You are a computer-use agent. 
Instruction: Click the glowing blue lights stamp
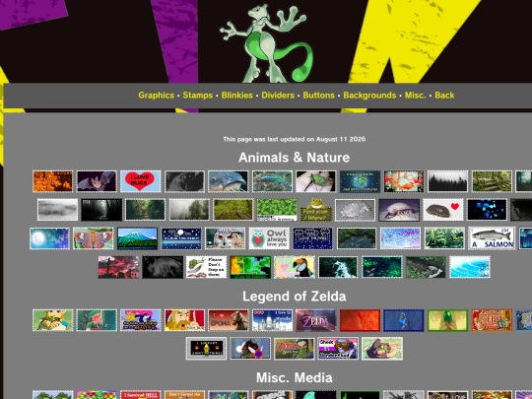coord(487,210)
